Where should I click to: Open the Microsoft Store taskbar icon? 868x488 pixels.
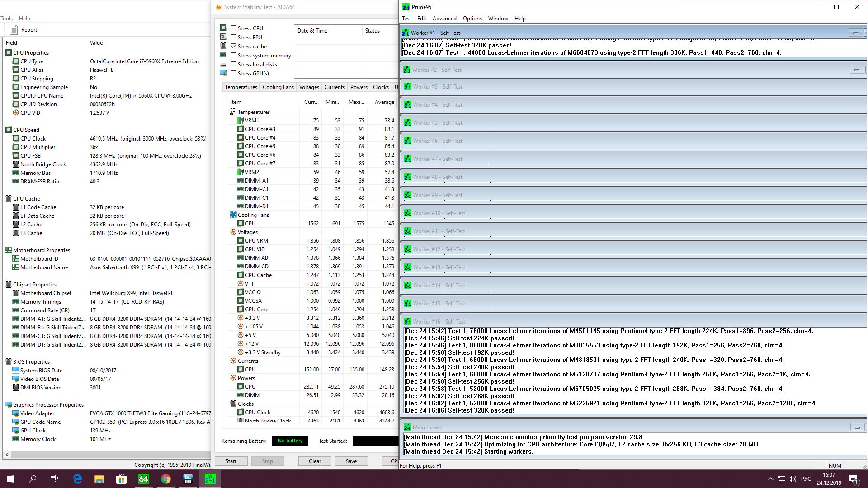(121, 479)
